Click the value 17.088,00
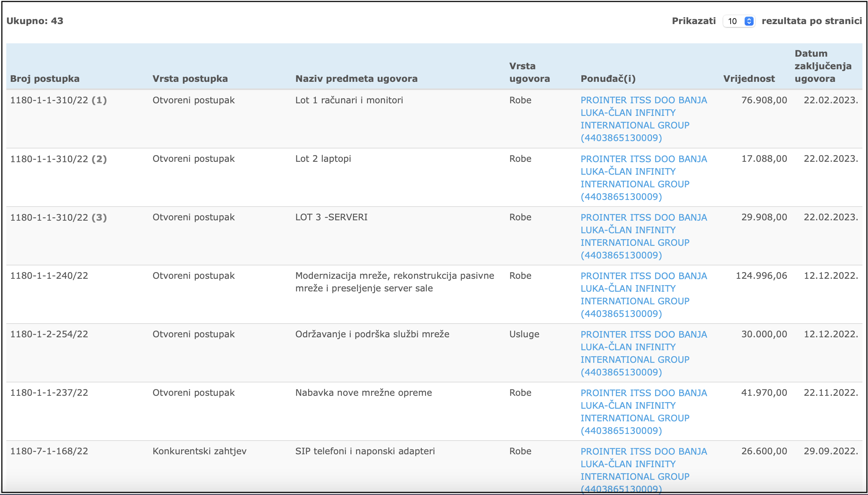 [764, 159]
